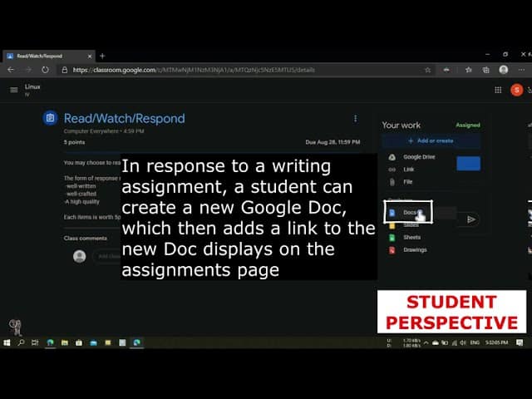Viewport: 532px width, 399px height.
Task: Open assignment three-dot options menu
Action: pyautogui.click(x=355, y=118)
